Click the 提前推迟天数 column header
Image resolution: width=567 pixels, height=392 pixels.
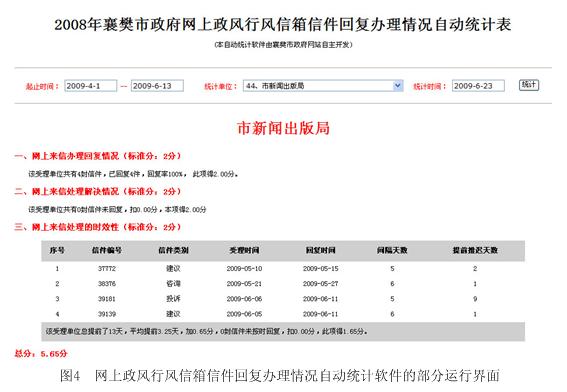(x=475, y=250)
